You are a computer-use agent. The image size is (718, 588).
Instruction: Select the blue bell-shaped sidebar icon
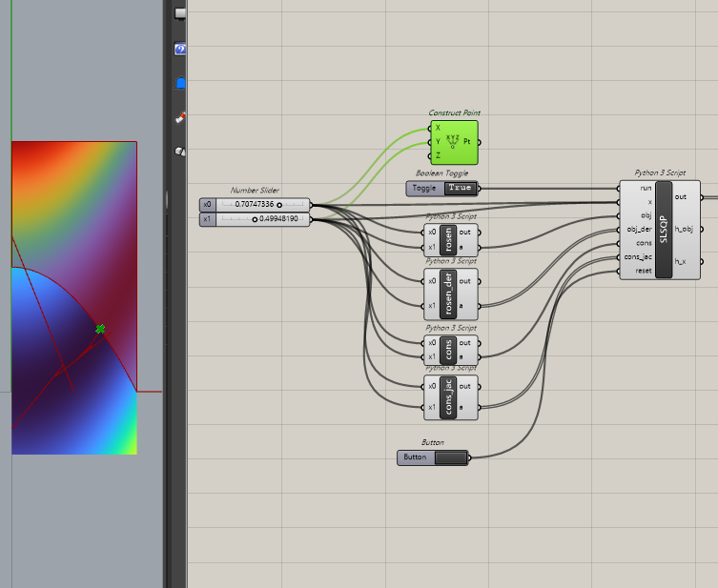click(x=179, y=84)
